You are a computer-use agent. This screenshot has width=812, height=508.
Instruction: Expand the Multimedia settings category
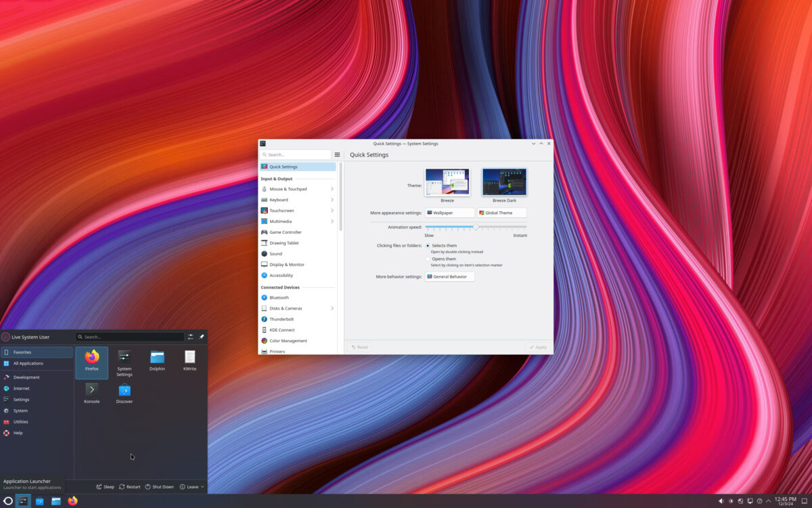(281, 221)
